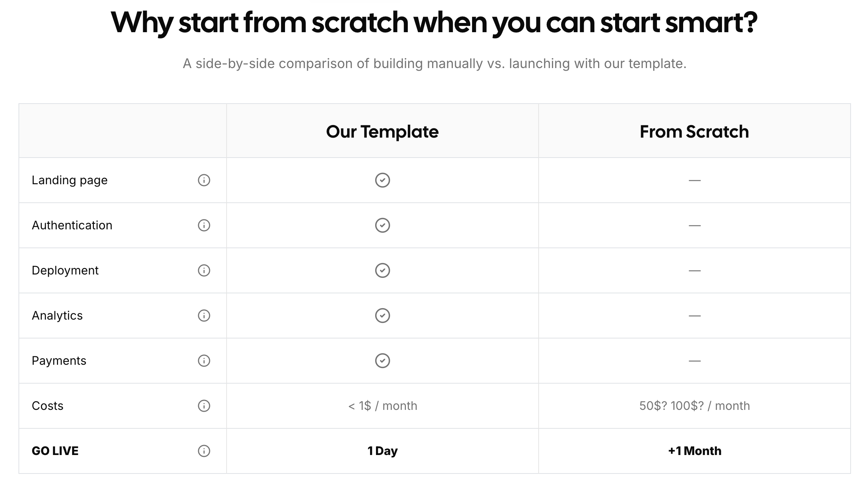
Task: Click the Landing page checkmark under Our Template
Action: click(x=383, y=180)
